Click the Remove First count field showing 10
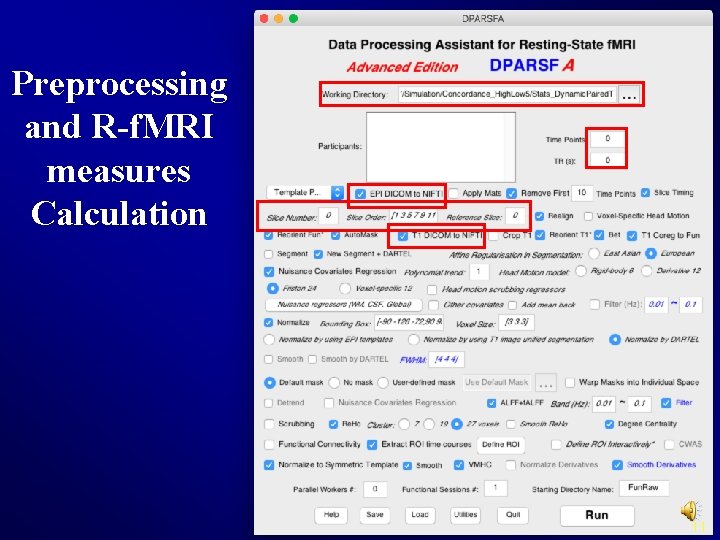Viewport: 720px width, 540px height. [582, 193]
